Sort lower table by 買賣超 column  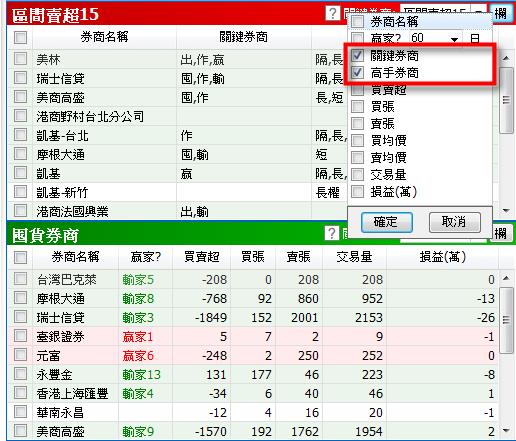(x=201, y=257)
